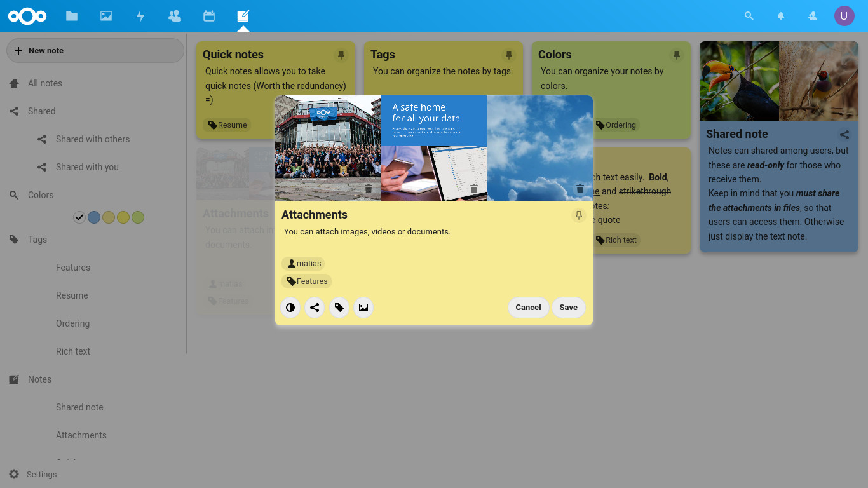
Task: Open the Photos app from the top bar
Action: [x=106, y=16]
